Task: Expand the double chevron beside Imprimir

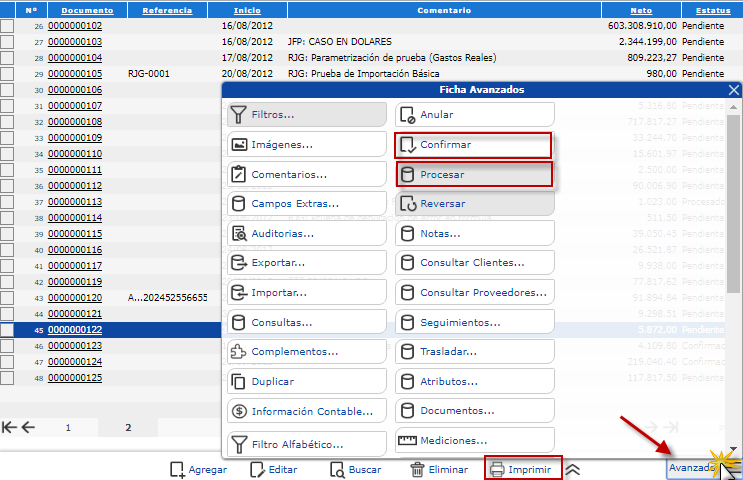Action: (x=573, y=469)
